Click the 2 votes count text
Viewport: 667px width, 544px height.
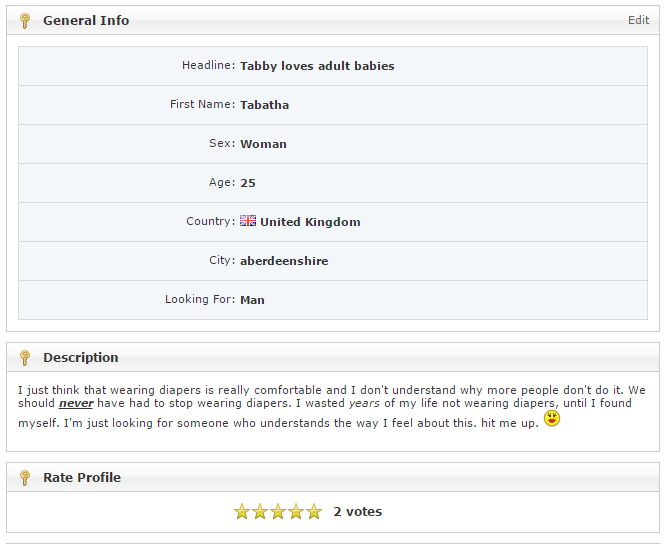[358, 511]
